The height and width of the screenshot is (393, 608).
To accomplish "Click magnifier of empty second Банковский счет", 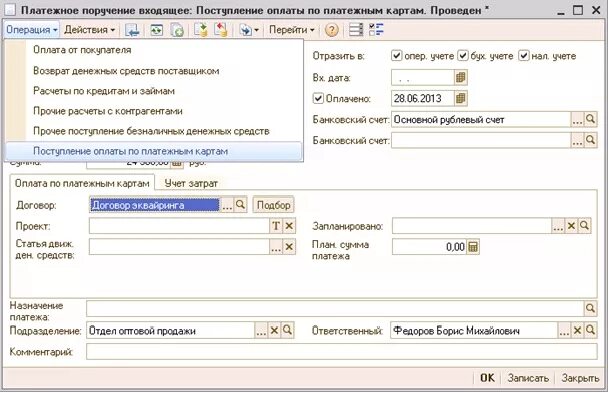I will coord(590,140).
